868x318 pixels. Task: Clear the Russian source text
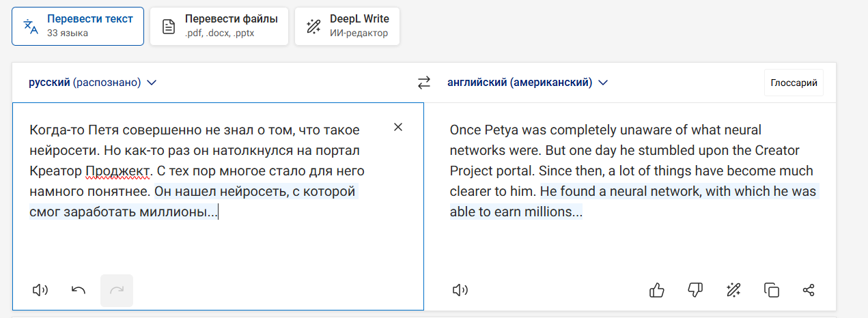click(399, 127)
